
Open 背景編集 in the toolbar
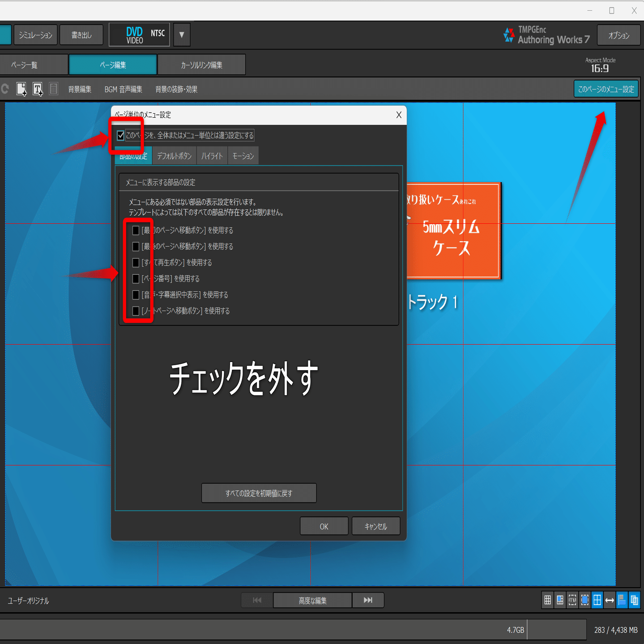click(x=80, y=89)
